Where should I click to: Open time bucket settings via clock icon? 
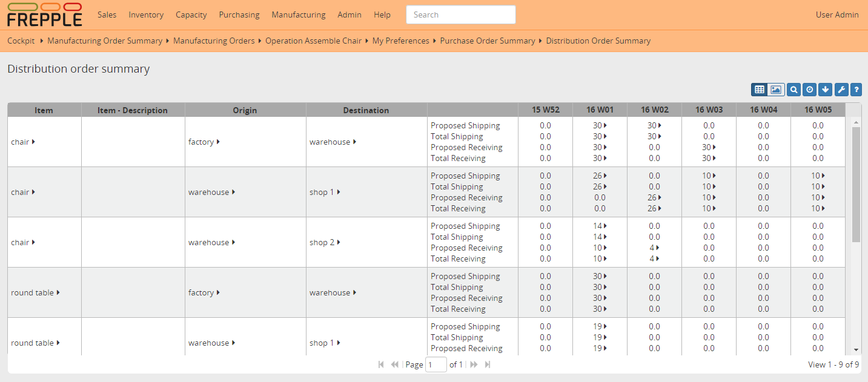click(x=809, y=89)
